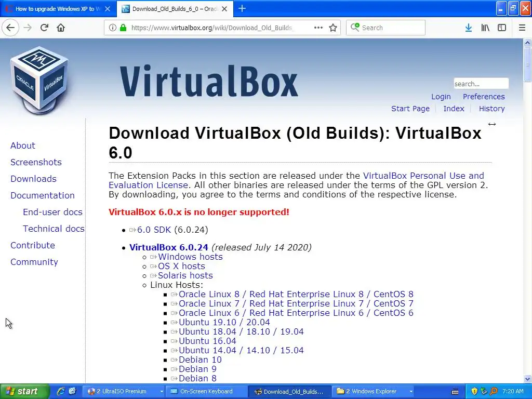Screen dimensions: 532x399
Task: Show site information icon in address bar
Action: [112, 28]
